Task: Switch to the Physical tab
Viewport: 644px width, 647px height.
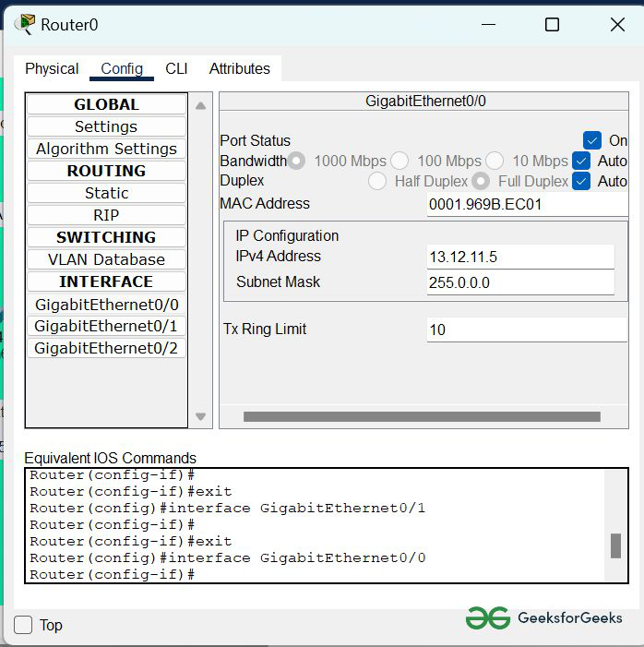Action: point(52,69)
